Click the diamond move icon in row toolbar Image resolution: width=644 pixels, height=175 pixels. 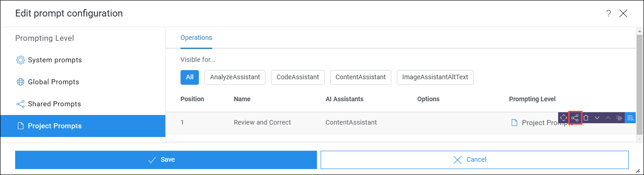(564, 118)
